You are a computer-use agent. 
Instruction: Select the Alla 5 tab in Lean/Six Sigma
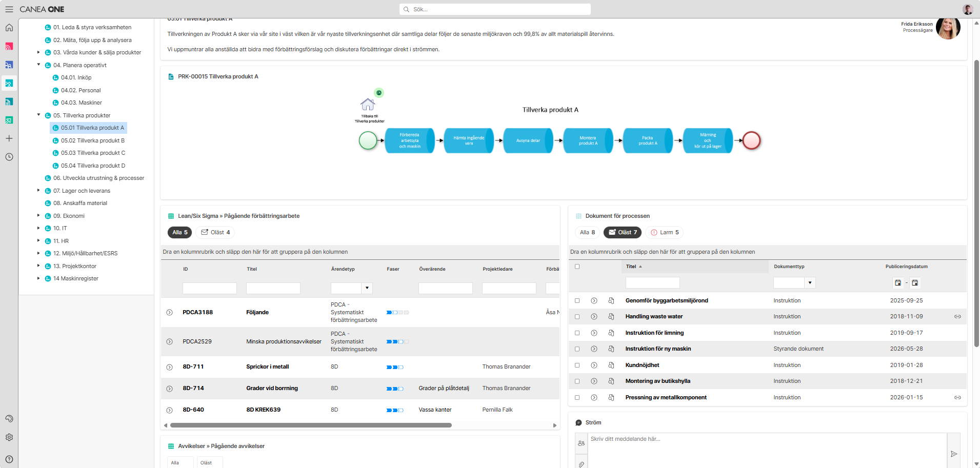(x=179, y=232)
